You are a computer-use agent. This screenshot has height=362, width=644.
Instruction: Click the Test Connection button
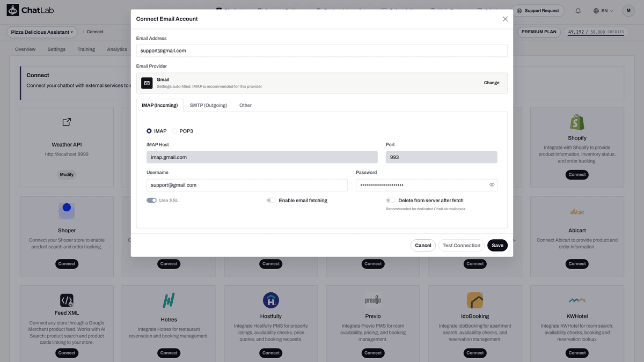point(462,245)
